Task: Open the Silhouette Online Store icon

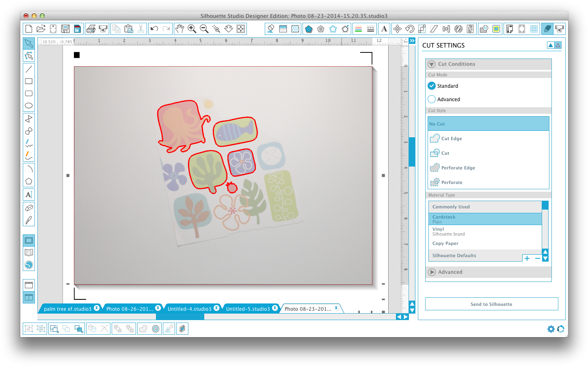Action: coord(29,265)
